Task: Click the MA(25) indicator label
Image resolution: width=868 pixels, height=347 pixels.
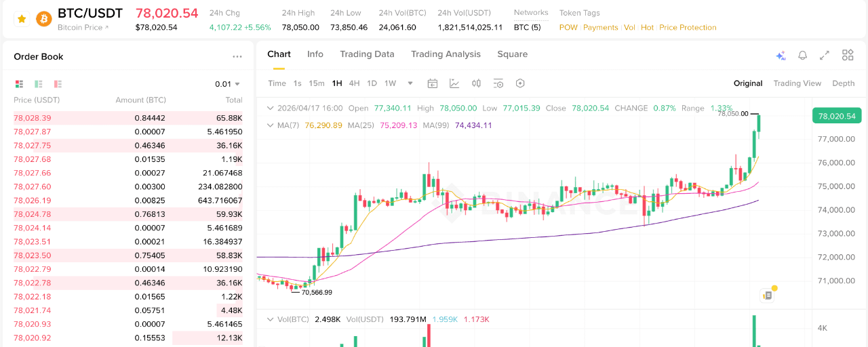Action: pyautogui.click(x=362, y=125)
